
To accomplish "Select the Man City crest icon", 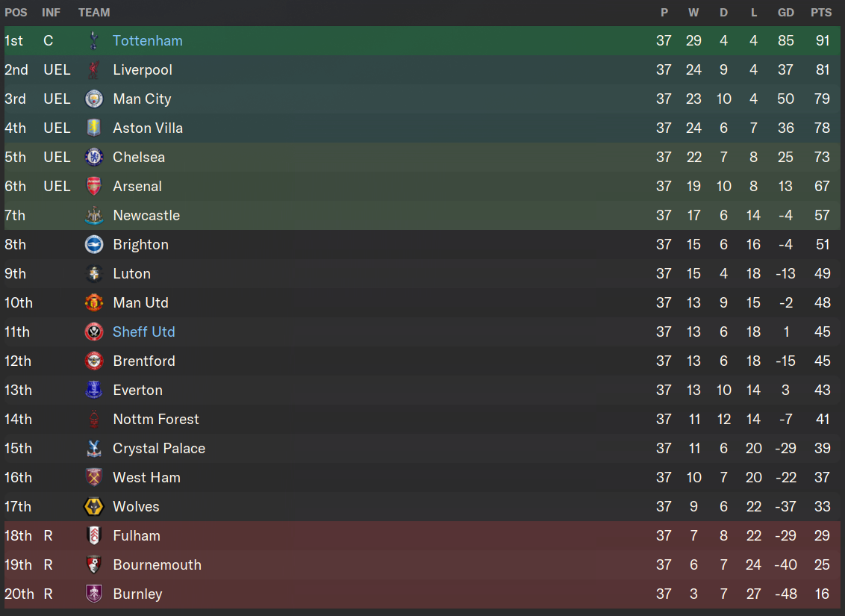I will (x=94, y=99).
